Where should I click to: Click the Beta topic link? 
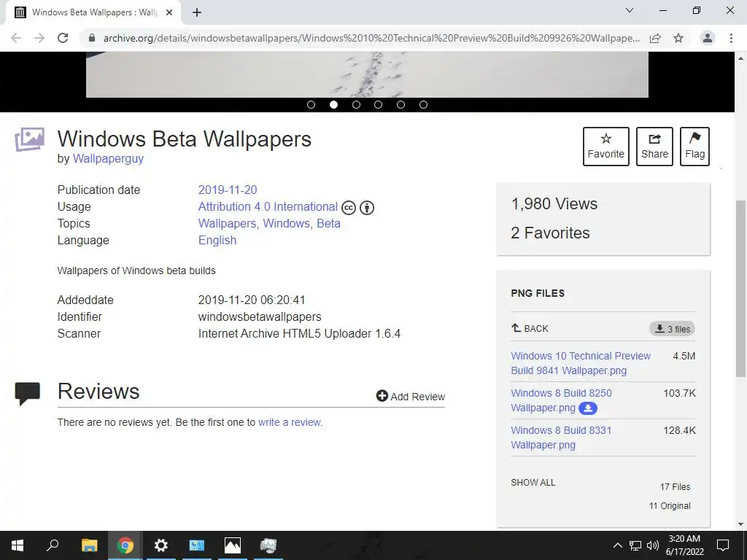point(329,223)
